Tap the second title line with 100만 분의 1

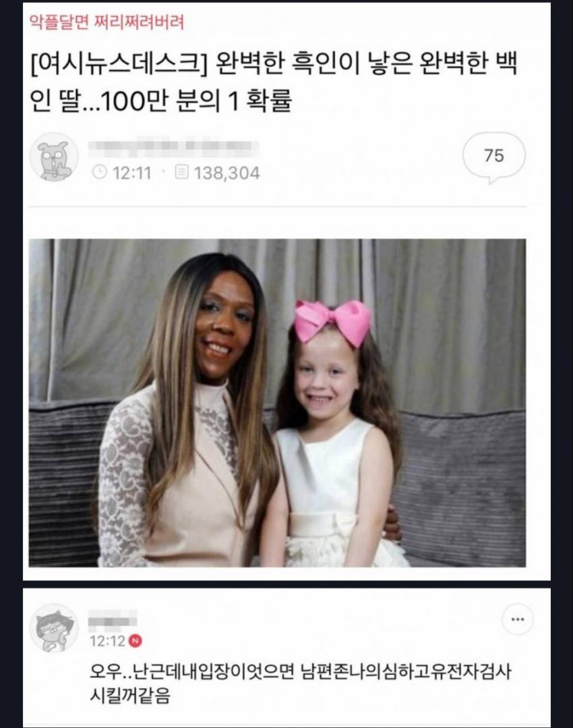point(160,101)
